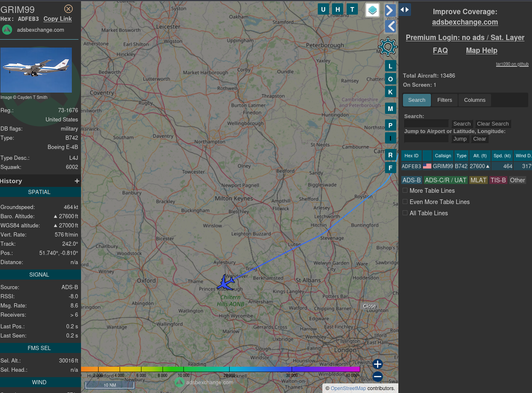
Task: Switch to the Search tab
Action: 417,100
